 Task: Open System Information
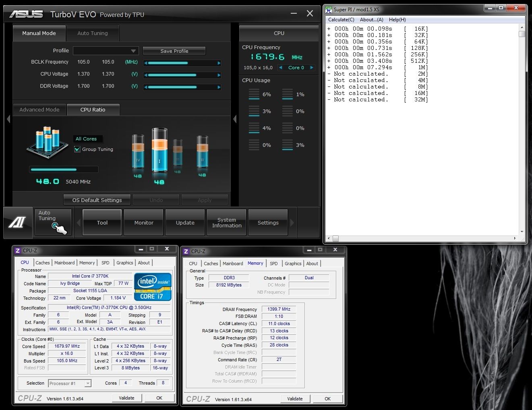point(227,223)
